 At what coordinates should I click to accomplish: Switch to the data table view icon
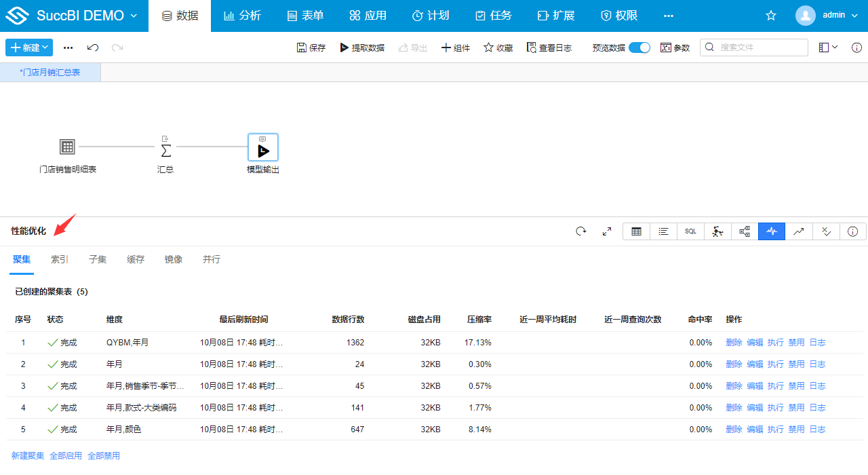click(636, 231)
